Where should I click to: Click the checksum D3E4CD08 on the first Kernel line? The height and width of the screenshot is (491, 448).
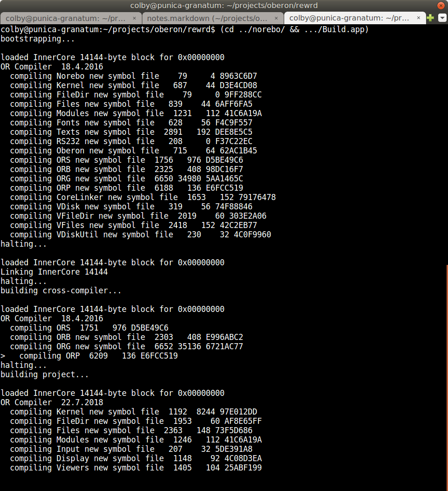point(238,85)
